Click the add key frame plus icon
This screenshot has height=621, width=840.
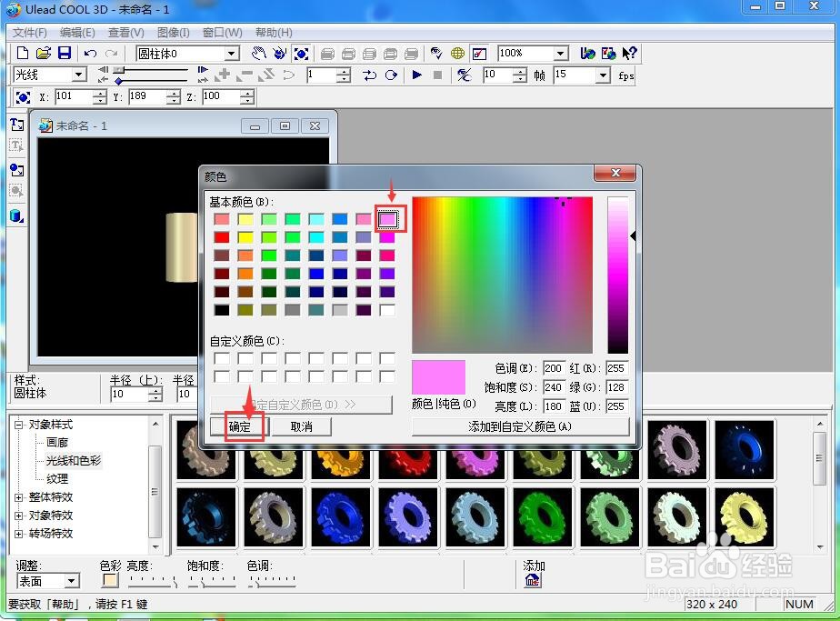[223, 75]
